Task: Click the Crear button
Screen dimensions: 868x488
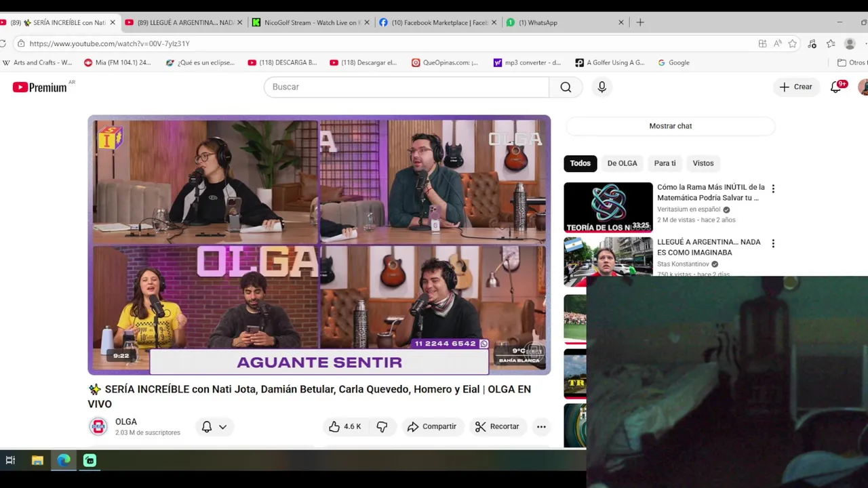Action: point(795,87)
